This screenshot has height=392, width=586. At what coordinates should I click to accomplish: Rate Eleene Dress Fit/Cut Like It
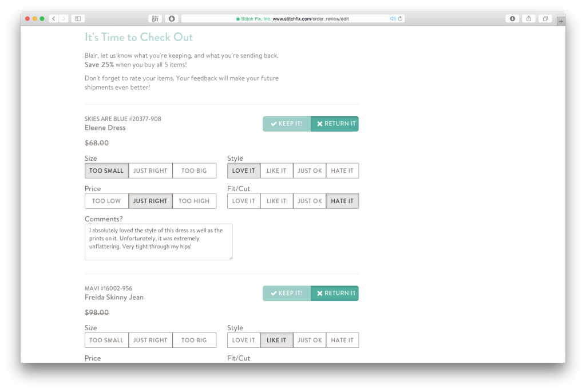click(276, 201)
